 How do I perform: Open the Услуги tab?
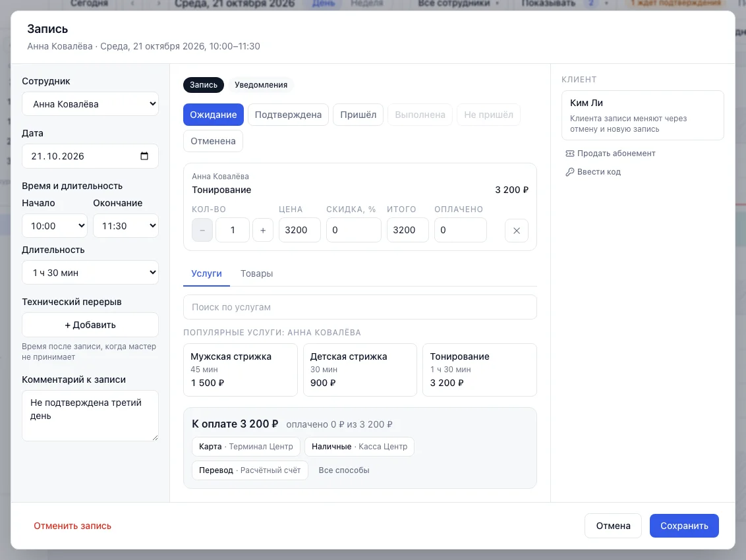206,273
